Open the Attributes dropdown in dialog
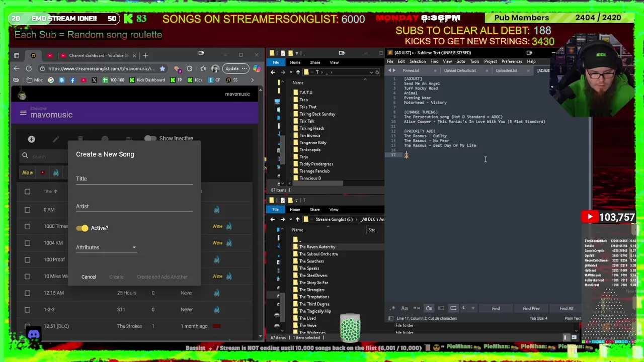Image resolution: width=644 pixels, height=362 pixels. [106, 247]
